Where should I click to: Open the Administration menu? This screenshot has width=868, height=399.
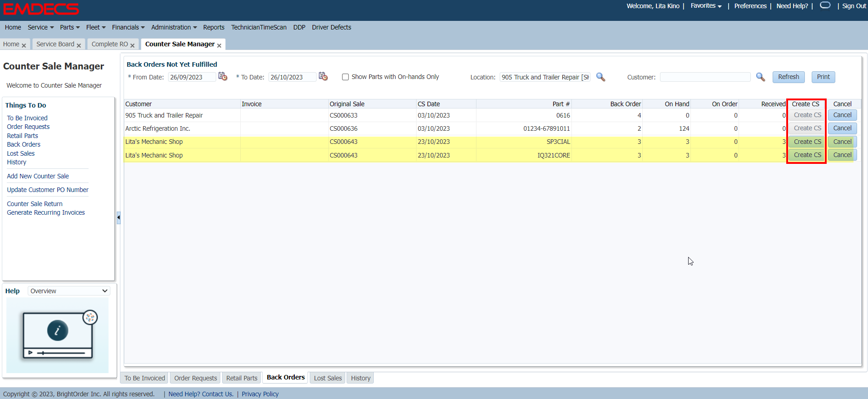click(174, 27)
